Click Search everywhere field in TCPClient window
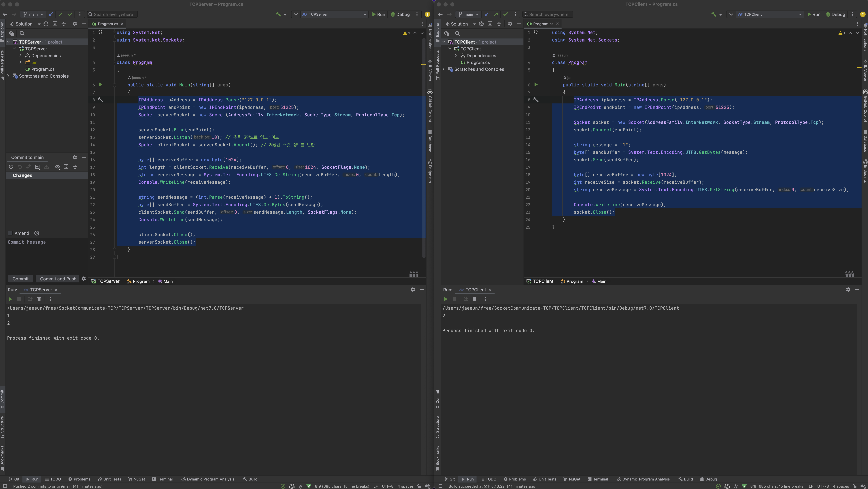This screenshot has width=868, height=489. pyautogui.click(x=548, y=14)
